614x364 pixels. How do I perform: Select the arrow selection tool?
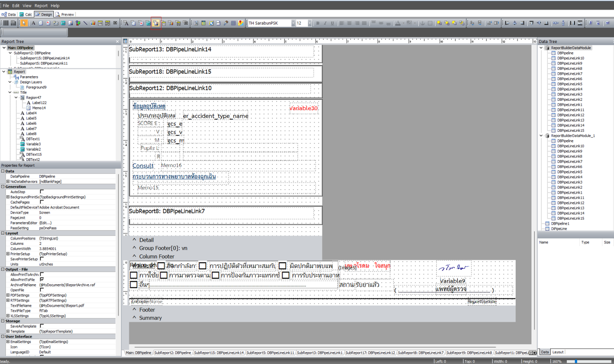click(x=24, y=23)
